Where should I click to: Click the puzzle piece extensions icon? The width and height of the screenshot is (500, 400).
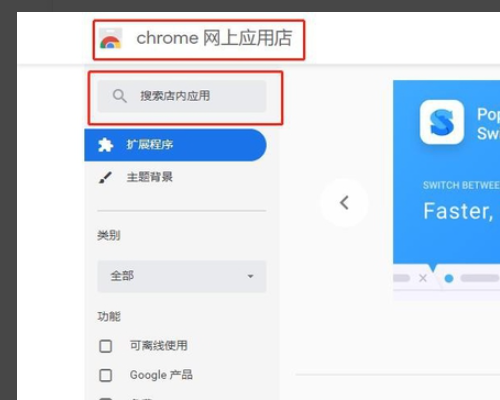tap(105, 145)
